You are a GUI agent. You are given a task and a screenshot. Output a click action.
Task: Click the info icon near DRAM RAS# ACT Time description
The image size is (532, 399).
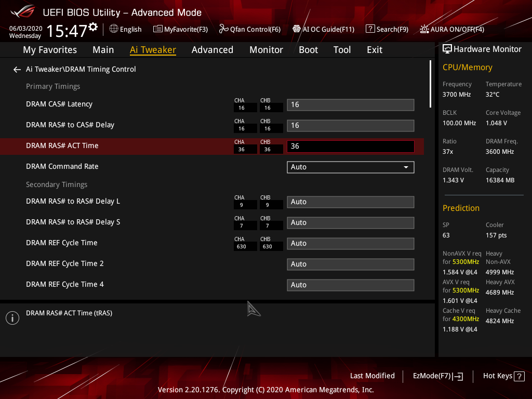click(x=12, y=317)
